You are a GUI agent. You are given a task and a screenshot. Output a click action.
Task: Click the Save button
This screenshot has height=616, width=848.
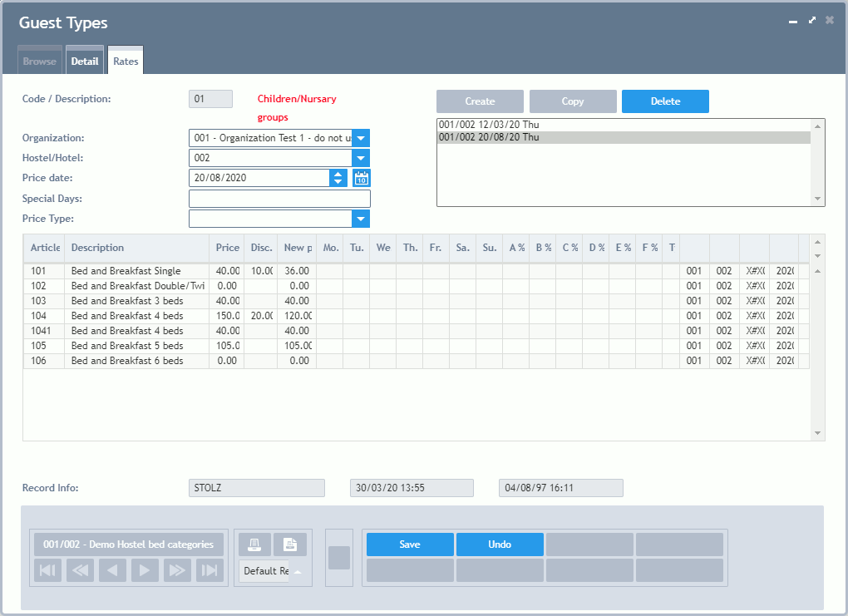coord(410,544)
